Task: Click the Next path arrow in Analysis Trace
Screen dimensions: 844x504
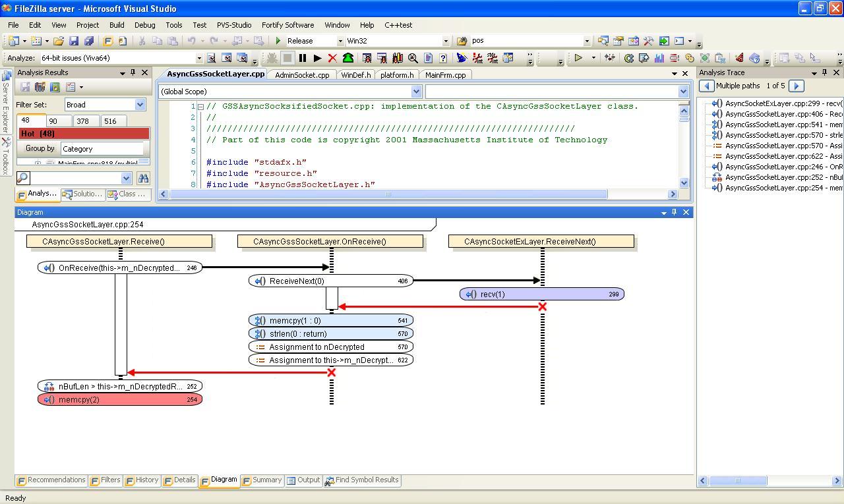Action: point(796,86)
